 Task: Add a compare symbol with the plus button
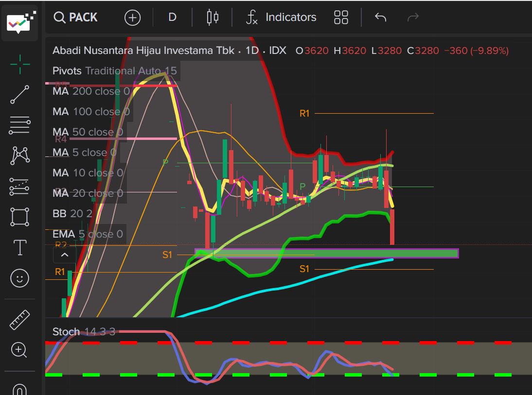click(132, 17)
